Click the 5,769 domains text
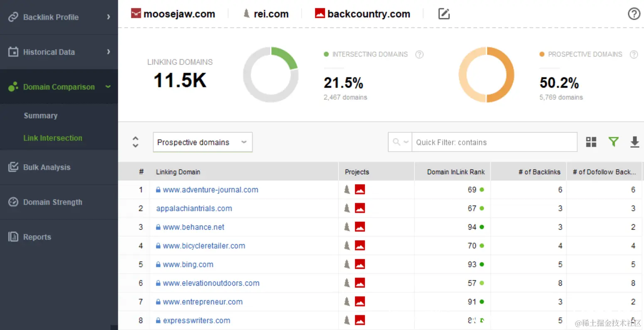 [561, 97]
